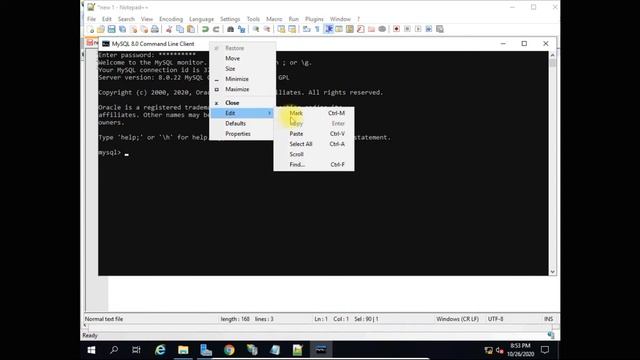Click the taskbar Search magnifier icon
The height and width of the screenshot is (360, 640).
114,350
